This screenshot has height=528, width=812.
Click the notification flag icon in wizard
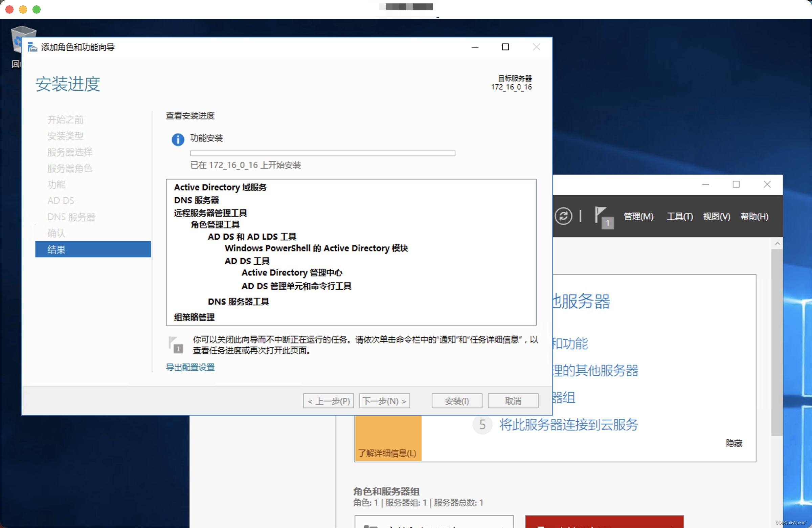(x=176, y=345)
